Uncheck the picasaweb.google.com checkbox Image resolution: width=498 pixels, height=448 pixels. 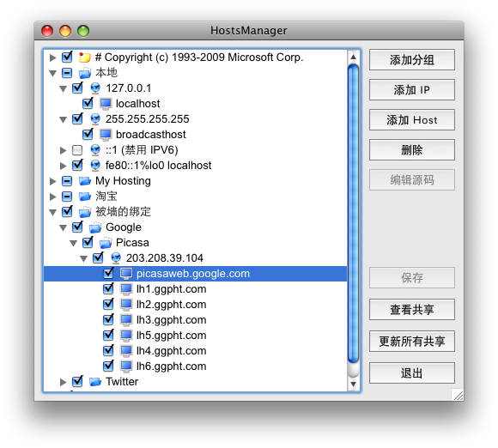pyautogui.click(x=108, y=274)
